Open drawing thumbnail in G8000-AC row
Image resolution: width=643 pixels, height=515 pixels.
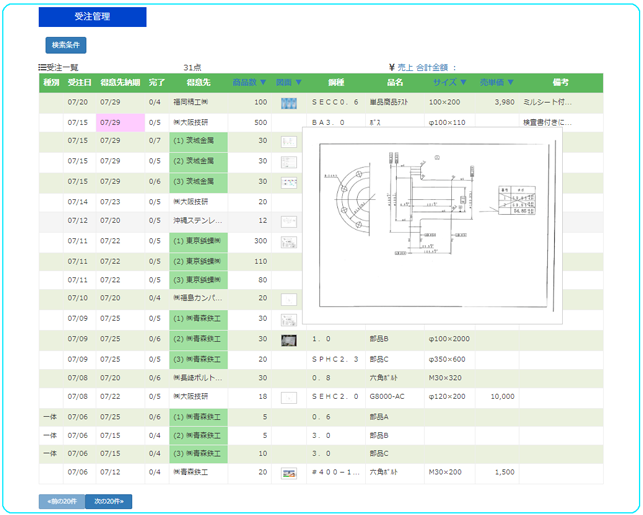[x=289, y=397]
